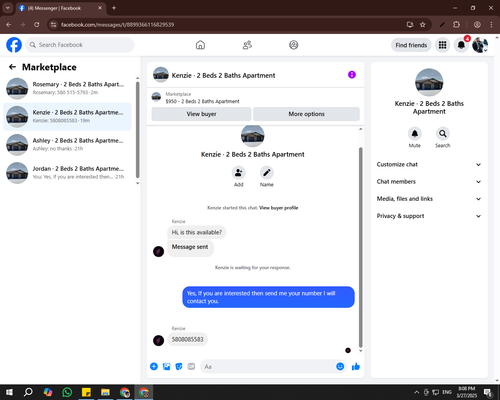Open the Facebook menu grid icon

[442, 45]
